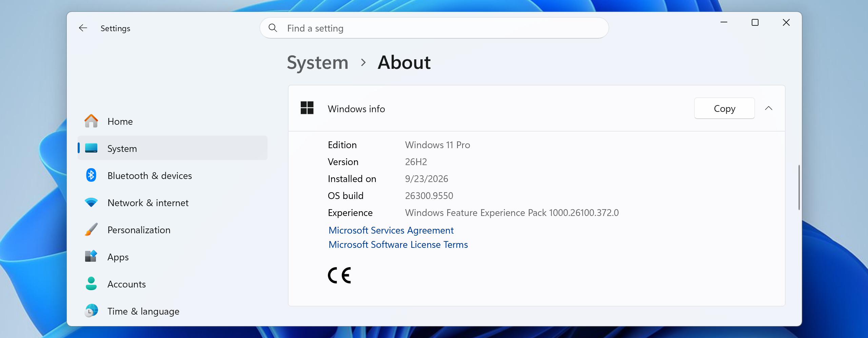Screen dimensions: 868x338
Task: Click the search magnifier icon
Action: [273, 28]
